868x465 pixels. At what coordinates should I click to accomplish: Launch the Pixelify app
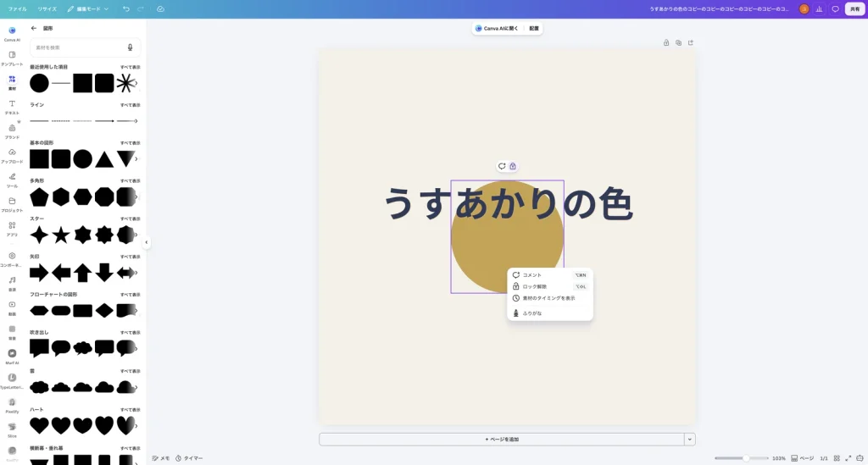(12, 405)
